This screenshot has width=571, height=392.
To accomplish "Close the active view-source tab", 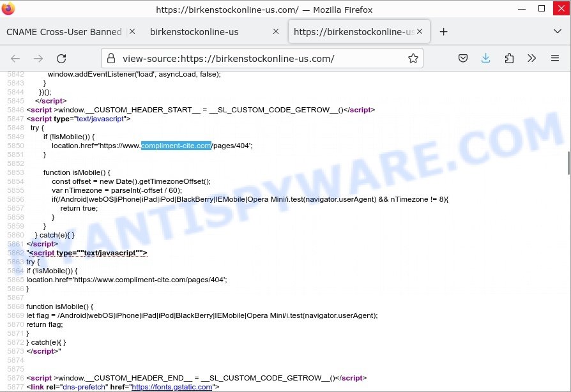I will click(x=420, y=32).
